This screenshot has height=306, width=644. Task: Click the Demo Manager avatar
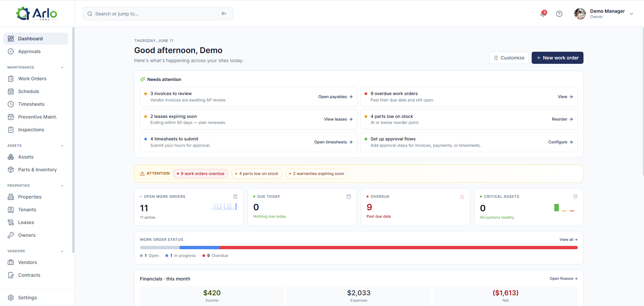tap(580, 14)
